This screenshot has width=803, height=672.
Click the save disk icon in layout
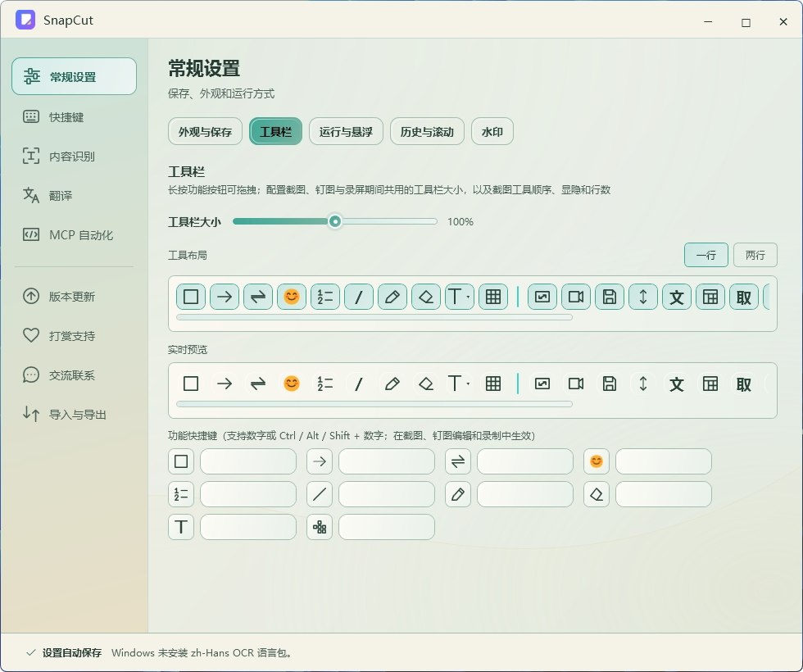tap(610, 297)
